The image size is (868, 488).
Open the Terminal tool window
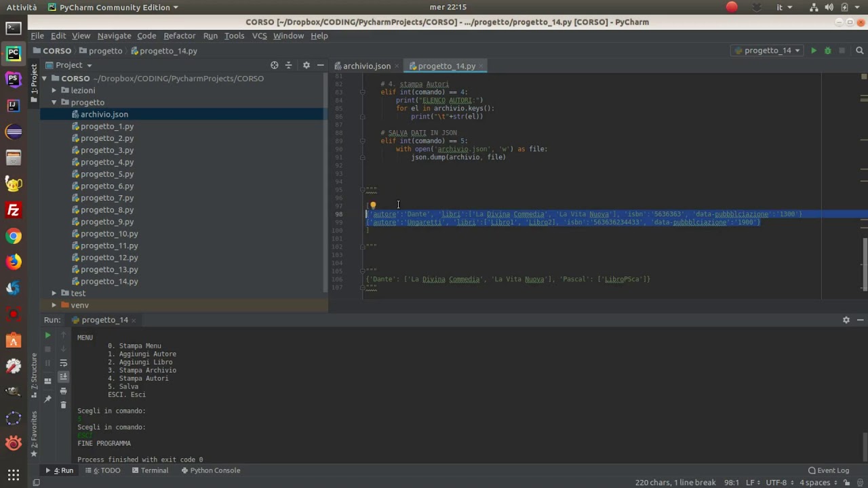(x=150, y=470)
